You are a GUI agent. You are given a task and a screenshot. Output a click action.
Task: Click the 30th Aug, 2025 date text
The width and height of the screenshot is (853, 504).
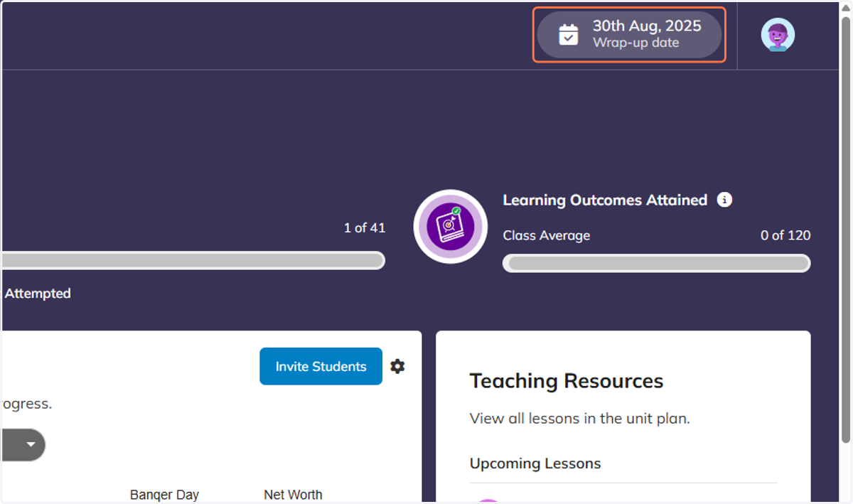tap(647, 26)
